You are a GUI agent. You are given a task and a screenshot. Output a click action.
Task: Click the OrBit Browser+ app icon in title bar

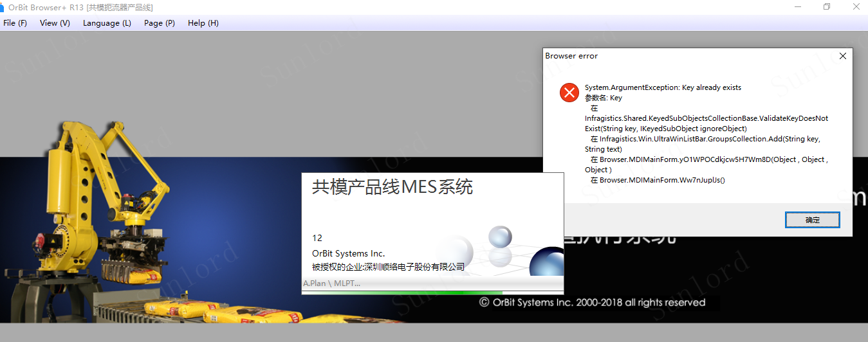point(2,7)
